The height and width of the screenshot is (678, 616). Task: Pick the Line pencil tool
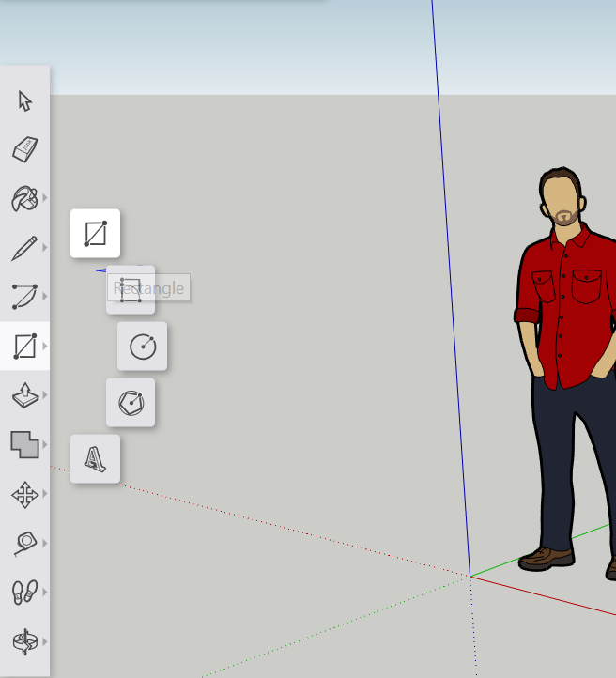pyautogui.click(x=24, y=248)
